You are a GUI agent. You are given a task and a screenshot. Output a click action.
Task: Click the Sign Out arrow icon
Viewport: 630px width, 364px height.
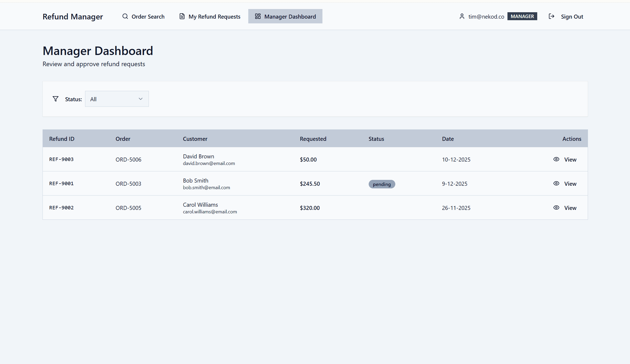click(x=552, y=16)
